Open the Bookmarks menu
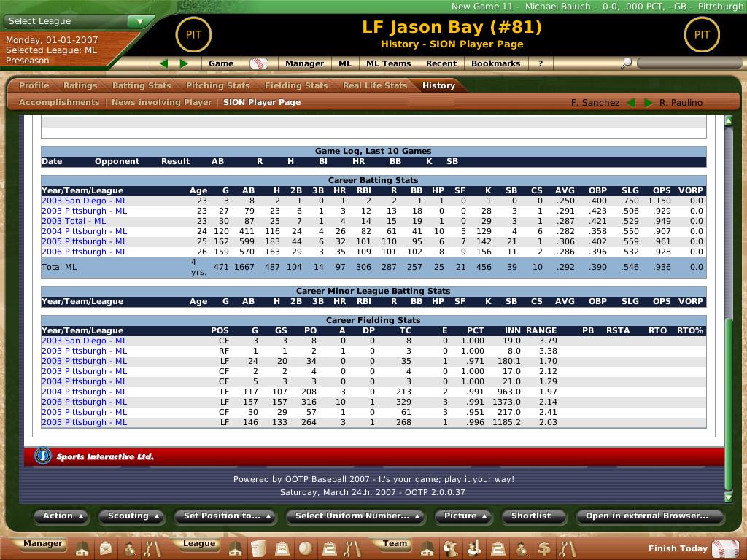 coord(495,63)
